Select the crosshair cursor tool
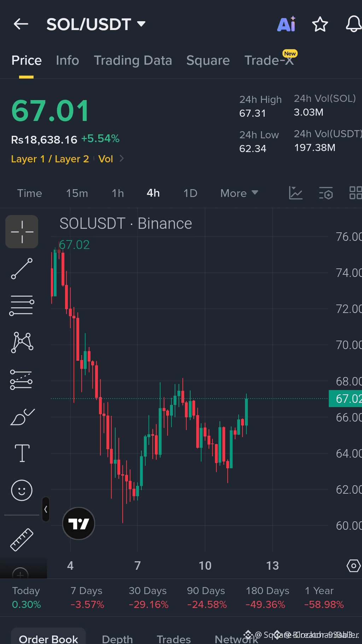This screenshot has height=644, width=362. click(22, 232)
